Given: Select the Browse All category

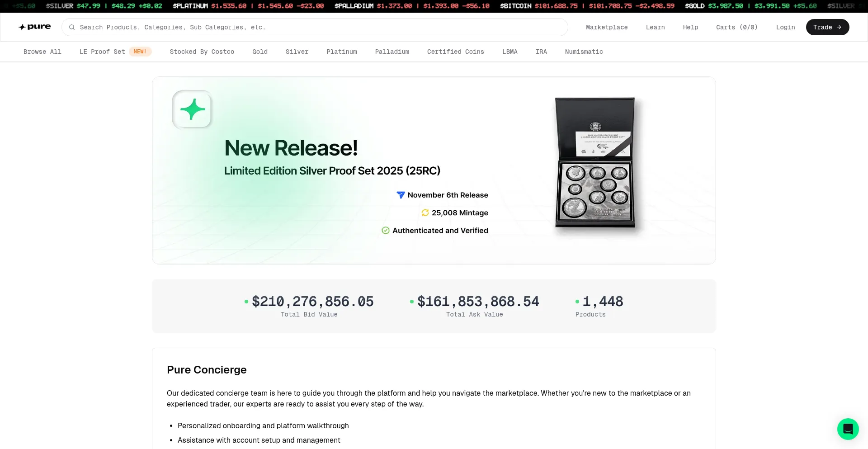Looking at the screenshot, I should pyautogui.click(x=42, y=52).
